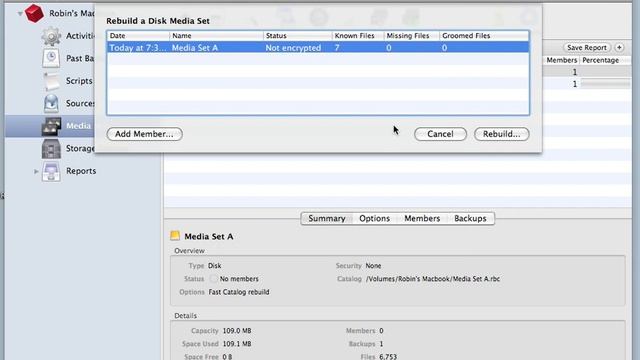Cancel the Rebuild Disk Media Set dialog
This screenshot has height=360, width=640.
point(440,134)
